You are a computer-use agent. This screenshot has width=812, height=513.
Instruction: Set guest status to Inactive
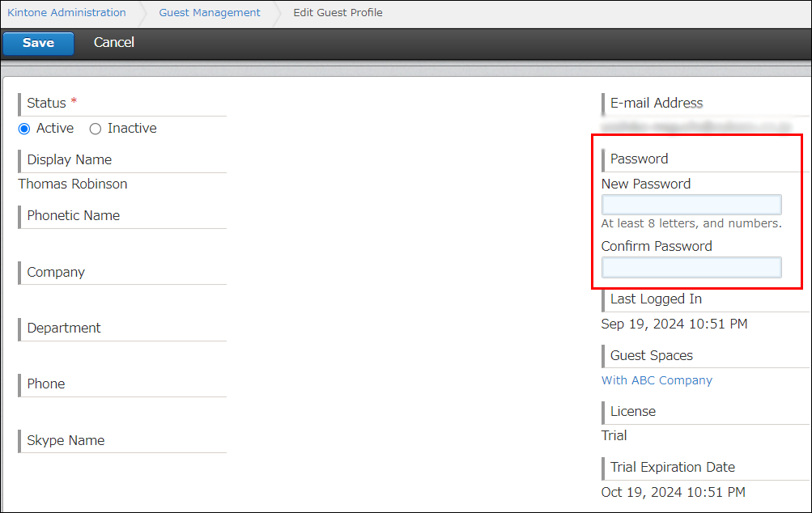[x=94, y=128]
